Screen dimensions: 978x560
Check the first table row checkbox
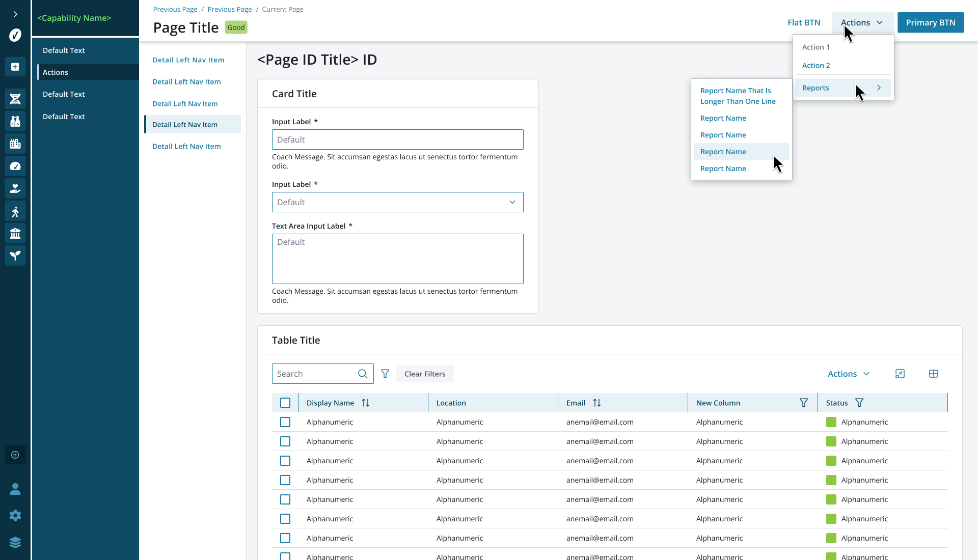(285, 422)
